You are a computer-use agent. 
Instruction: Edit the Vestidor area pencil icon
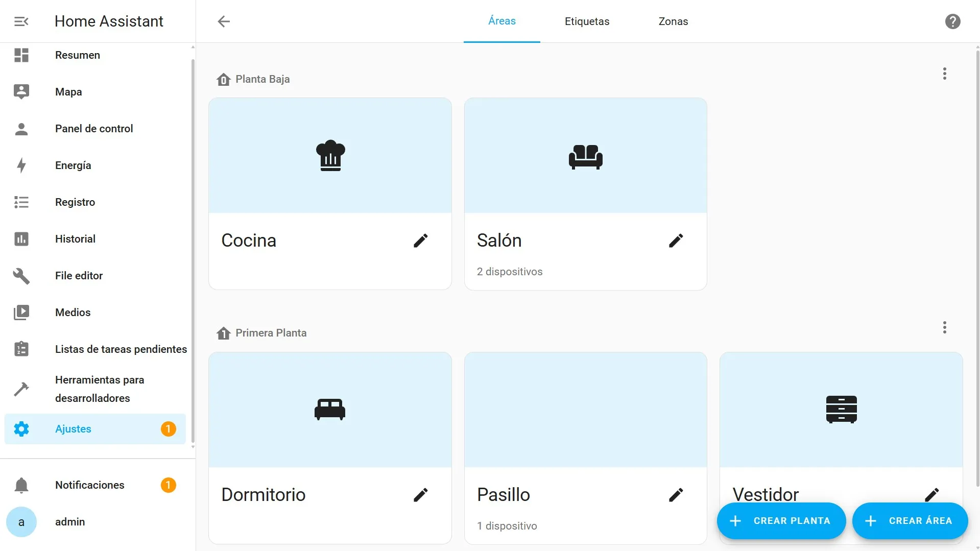tap(931, 494)
